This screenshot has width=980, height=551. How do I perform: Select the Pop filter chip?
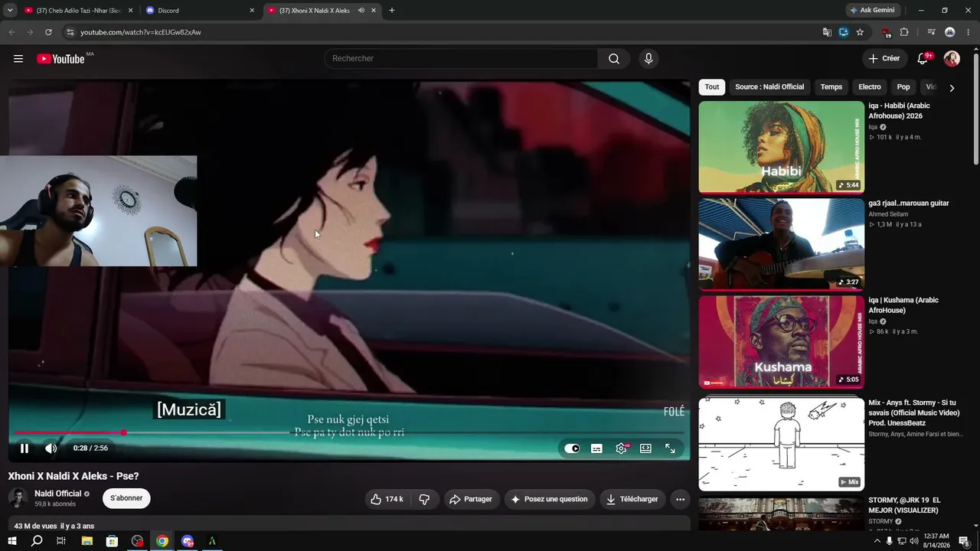click(903, 87)
